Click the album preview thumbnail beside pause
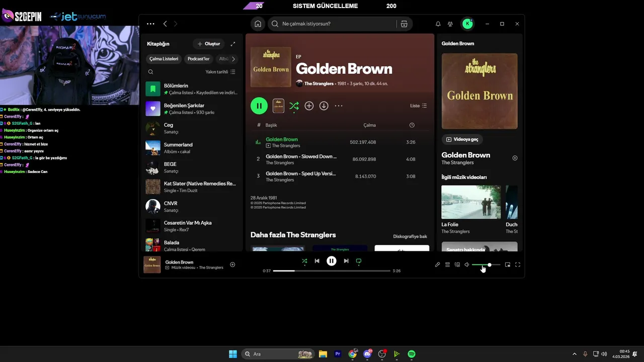 point(278,106)
